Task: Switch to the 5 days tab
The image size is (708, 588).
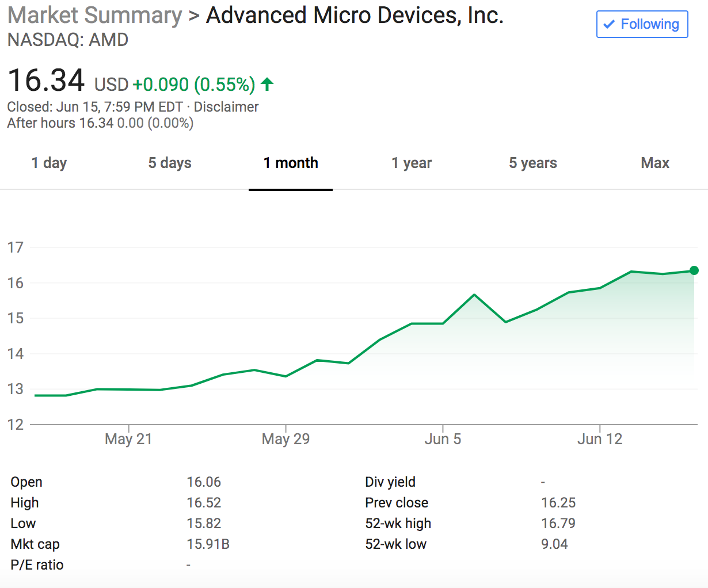Action: 170,163
